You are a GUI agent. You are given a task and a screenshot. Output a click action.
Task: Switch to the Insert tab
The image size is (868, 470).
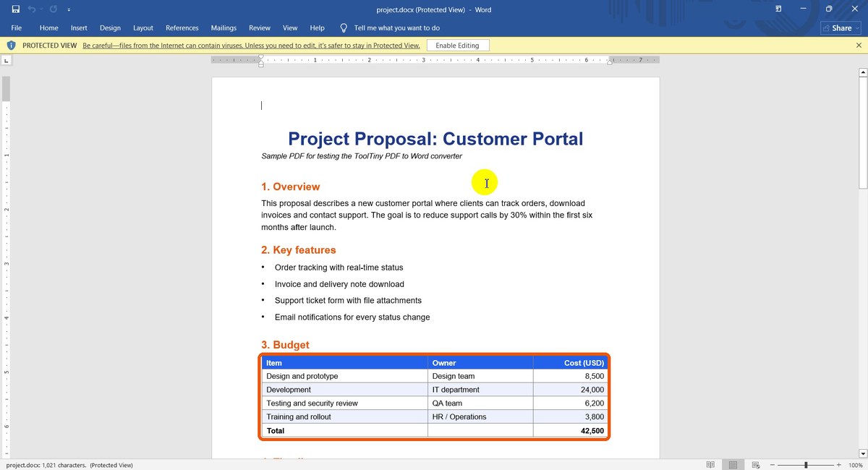point(79,28)
